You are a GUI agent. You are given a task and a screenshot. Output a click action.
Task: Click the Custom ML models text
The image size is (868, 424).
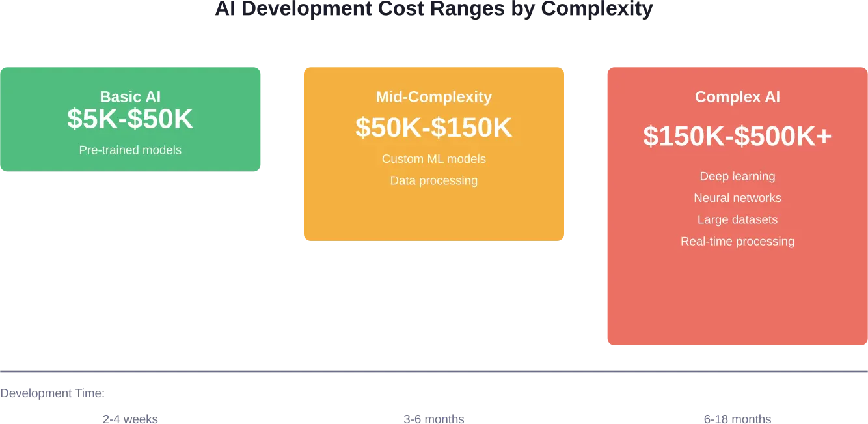(433, 159)
